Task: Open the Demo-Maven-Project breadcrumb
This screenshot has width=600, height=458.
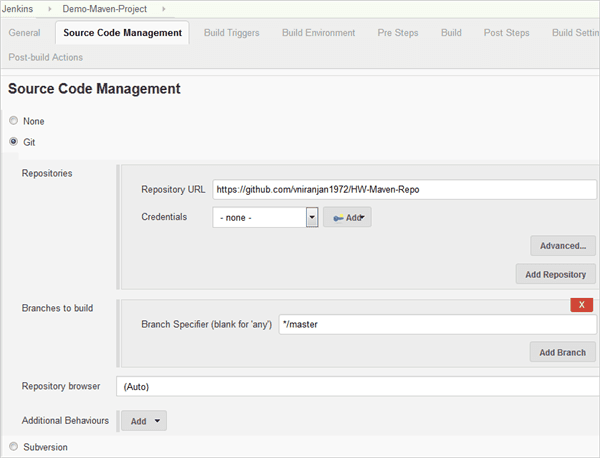Action: (x=105, y=8)
